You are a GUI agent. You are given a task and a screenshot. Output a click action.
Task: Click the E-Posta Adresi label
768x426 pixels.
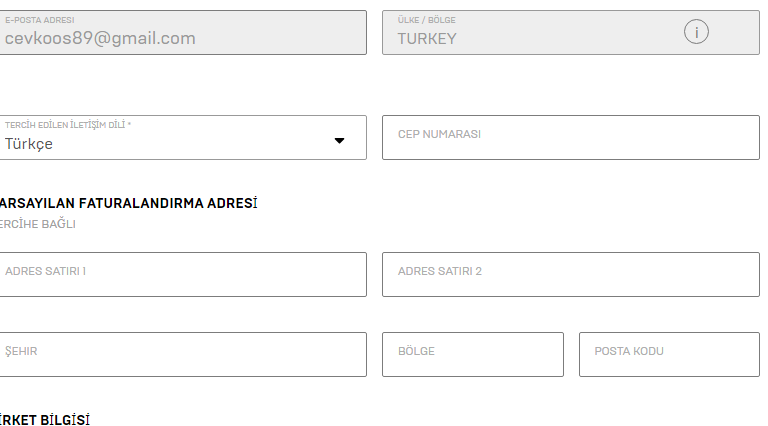click(40, 20)
